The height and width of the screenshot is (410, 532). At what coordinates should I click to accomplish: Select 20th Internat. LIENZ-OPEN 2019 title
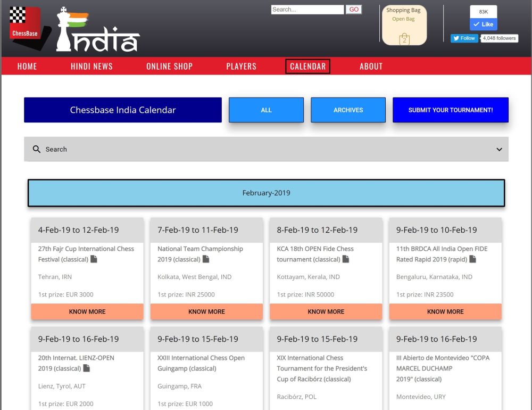(76, 363)
